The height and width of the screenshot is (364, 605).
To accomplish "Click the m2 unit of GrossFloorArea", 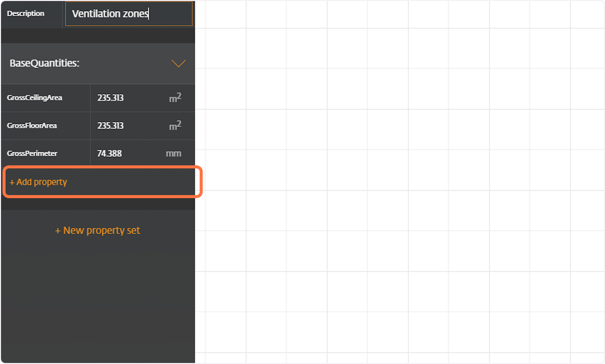I will point(175,126).
